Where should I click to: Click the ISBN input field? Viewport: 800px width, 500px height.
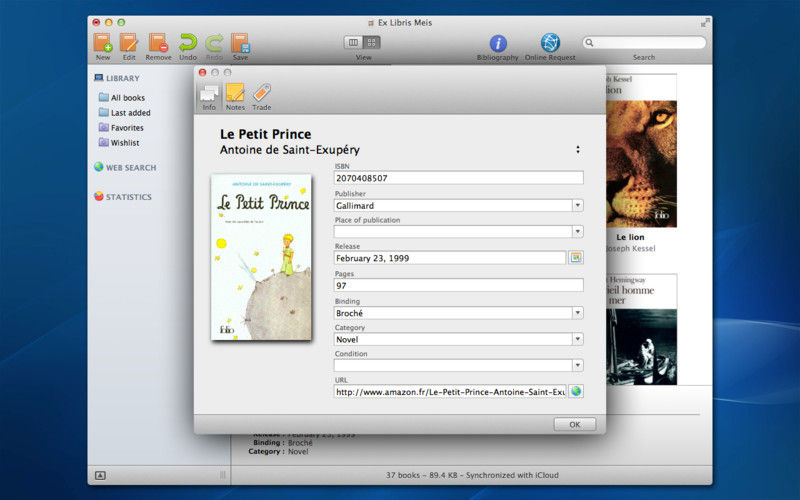[x=458, y=178]
